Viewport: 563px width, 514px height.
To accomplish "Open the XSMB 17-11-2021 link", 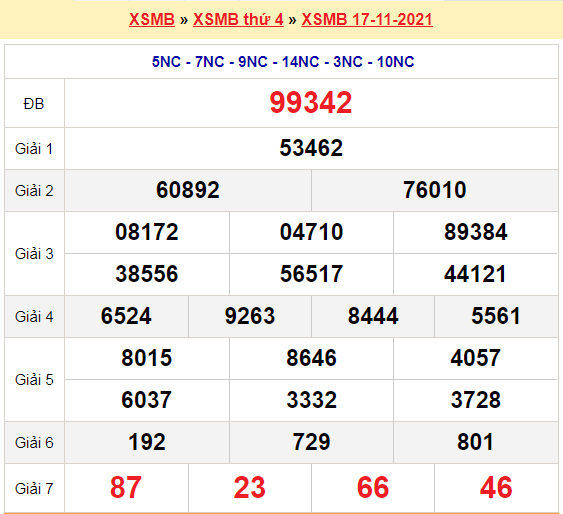I will tap(367, 19).
